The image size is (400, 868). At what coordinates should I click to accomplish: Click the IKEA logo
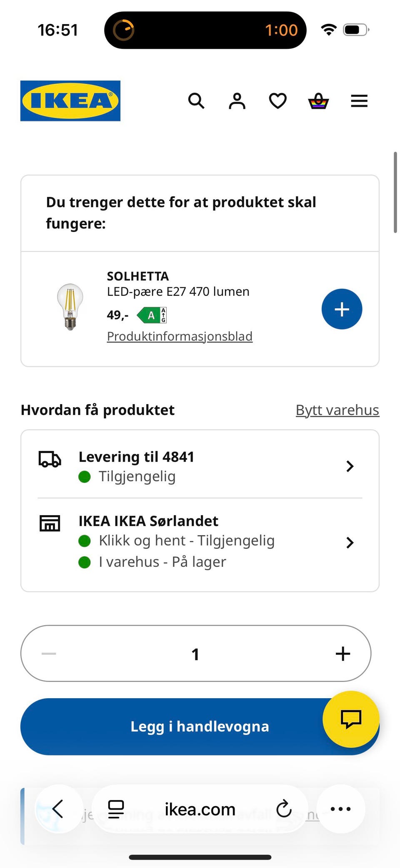point(70,101)
